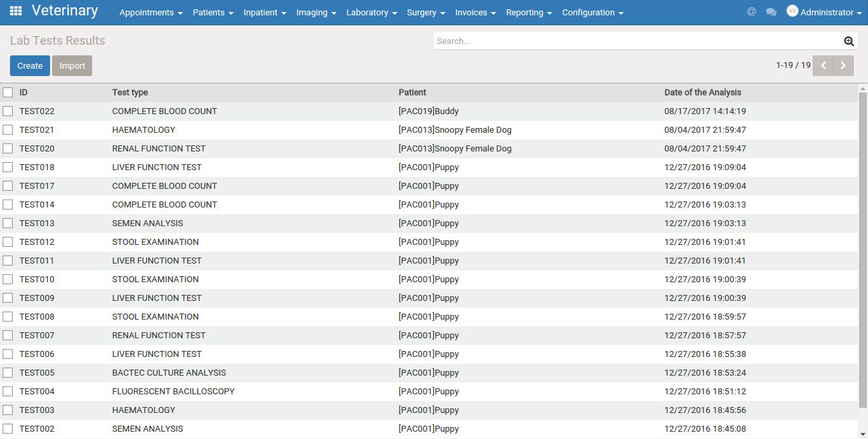Click date 12/27/2016 18:53:24
The image size is (868, 439).
click(x=705, y=373)
